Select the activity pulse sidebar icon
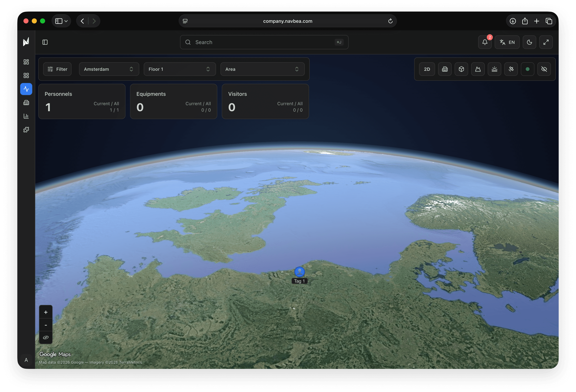This screenshot has width=576, height=392. tap(26, 89)
